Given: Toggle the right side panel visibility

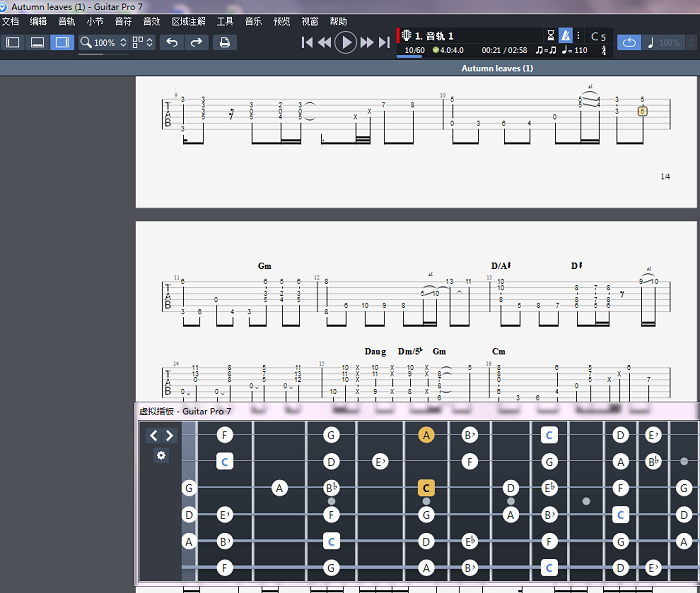Looking at the screenshot, I should click(x=62, y=42).
